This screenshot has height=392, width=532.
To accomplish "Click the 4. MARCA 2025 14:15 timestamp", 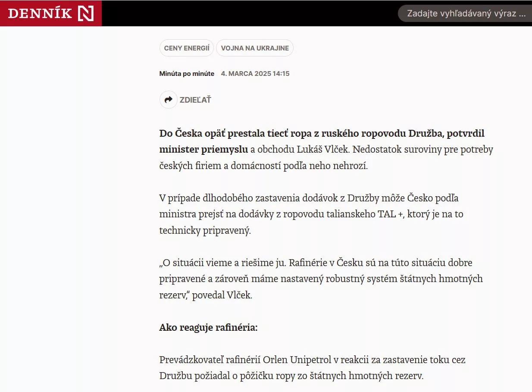I will click(255, 74).
